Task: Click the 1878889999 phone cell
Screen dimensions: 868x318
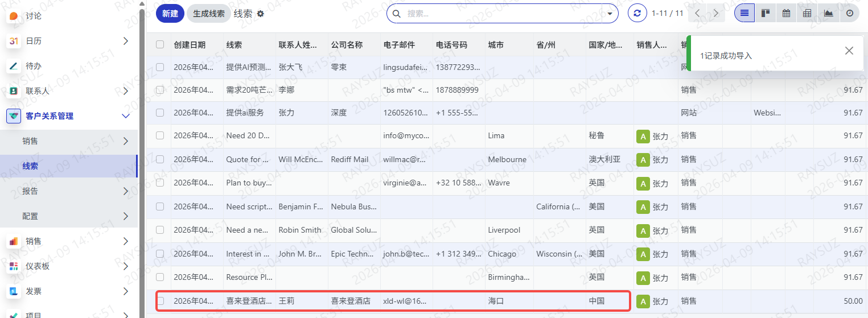Action: (x=459, y=90)
